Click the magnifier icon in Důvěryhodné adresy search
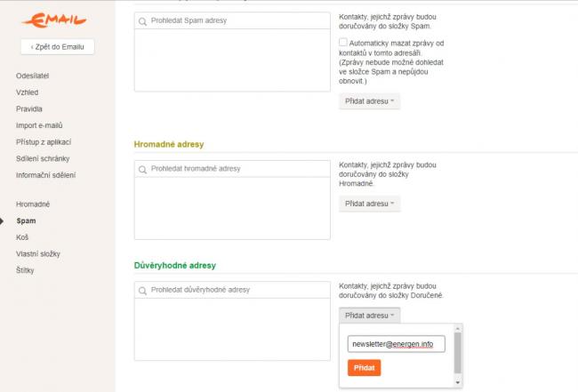 click(142, 291)
